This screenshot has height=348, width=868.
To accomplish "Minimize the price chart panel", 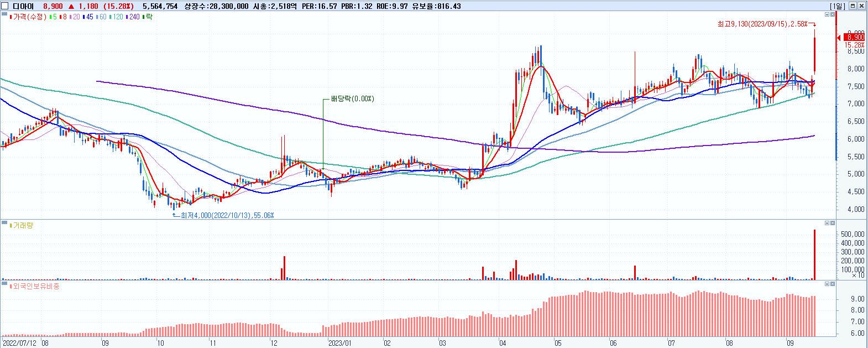I will point(827,14).
